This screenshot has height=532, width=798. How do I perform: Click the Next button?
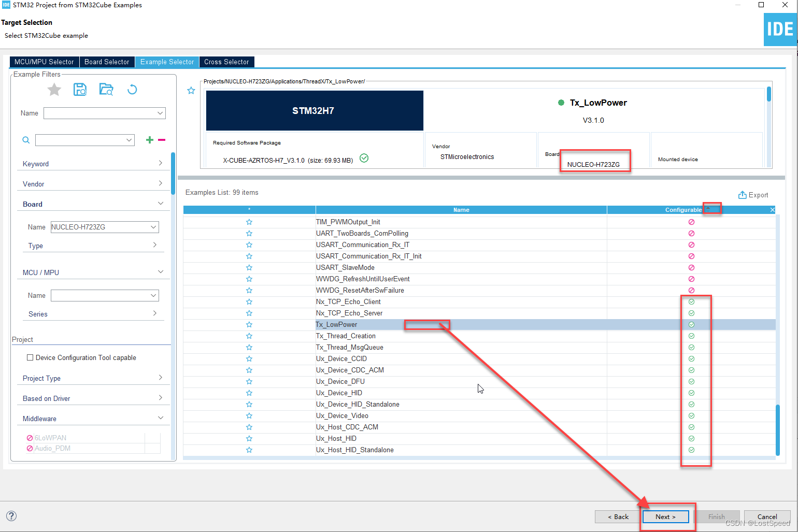(x=665, y=516)
